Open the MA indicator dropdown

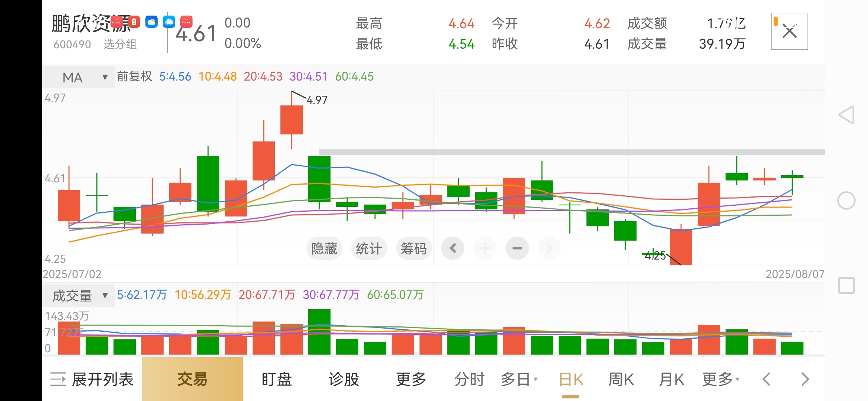click(79, 77)
